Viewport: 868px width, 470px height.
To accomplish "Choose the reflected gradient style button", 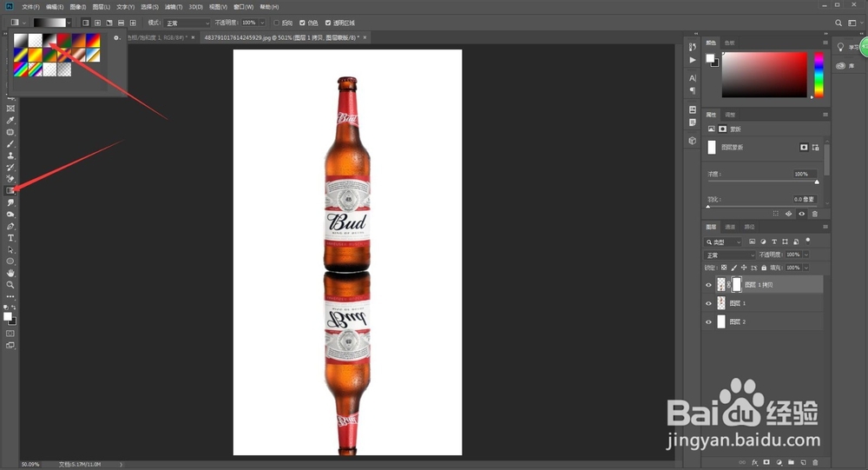I will 121,23.
